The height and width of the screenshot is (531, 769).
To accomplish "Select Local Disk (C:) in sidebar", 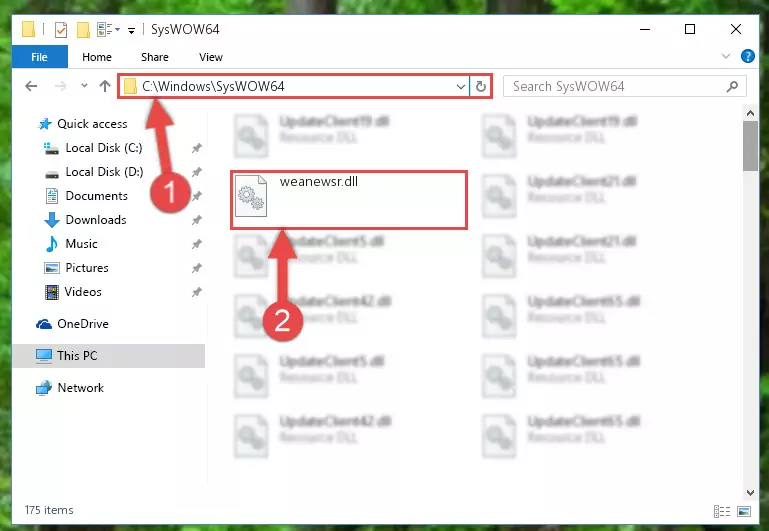I will [x=103, y=148].
